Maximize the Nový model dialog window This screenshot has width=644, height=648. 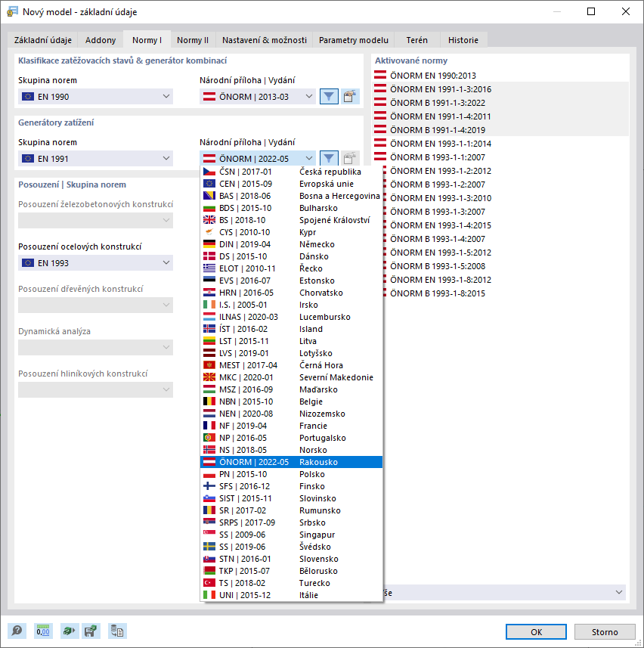[591, 11]
